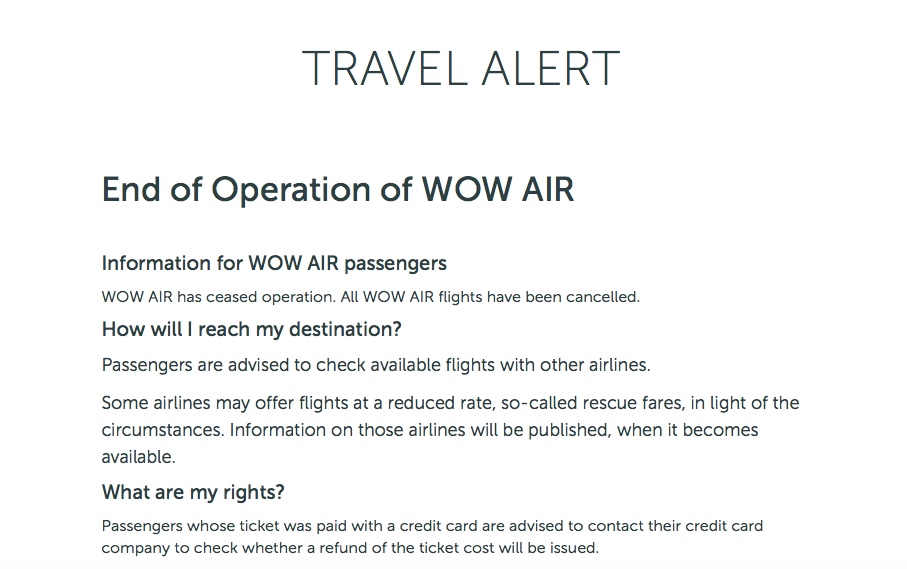This screenshot has height=569, width=907.
Task: Click "Information for WOW AIR passengers" subheading
Action: click(x=274, y=263)
